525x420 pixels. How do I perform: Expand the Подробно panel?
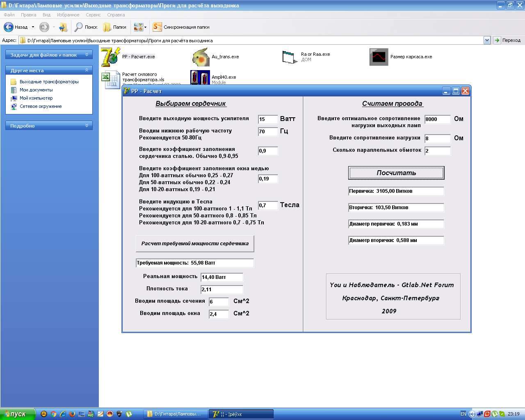pos(87,126)
